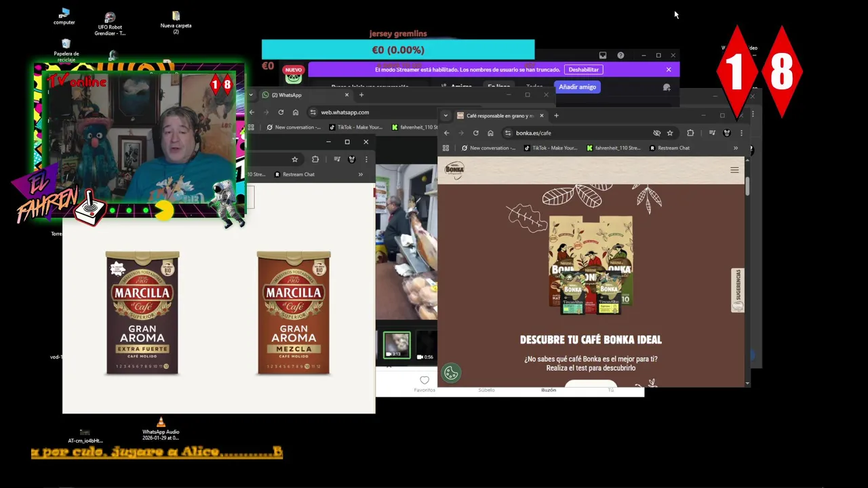Open Restream Chat bookmark in Marcilla window
Image resolution: width=868 pixels, height=488 pixels.
pos(294,174)
